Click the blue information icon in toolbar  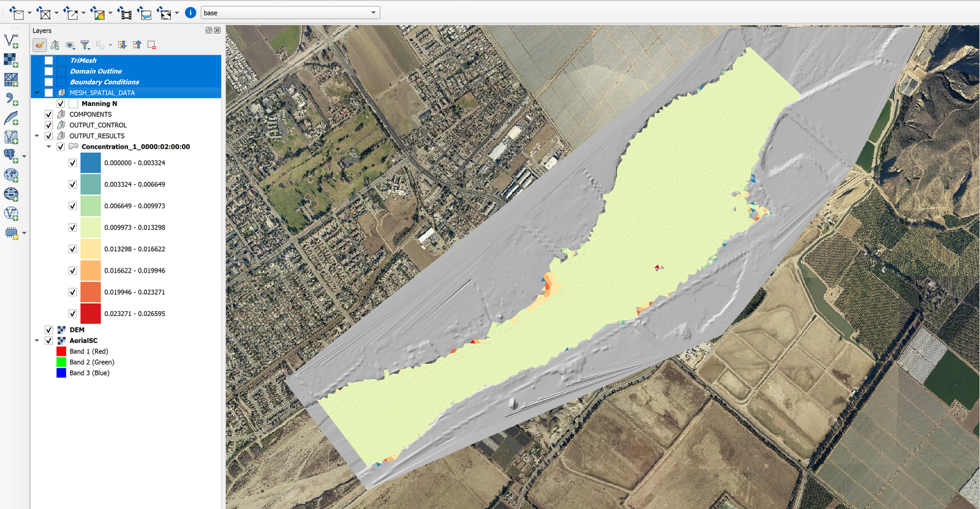point(190,13)
